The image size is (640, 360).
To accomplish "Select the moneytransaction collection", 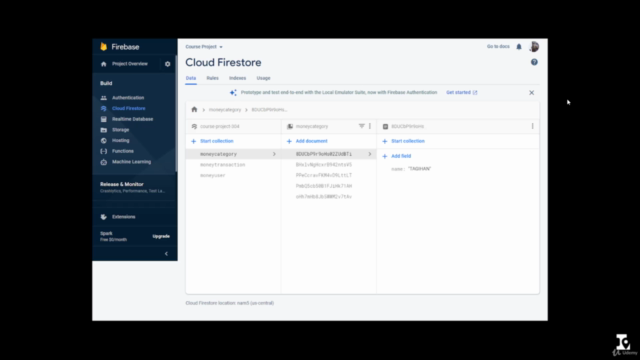I will (x=222, y=165).
